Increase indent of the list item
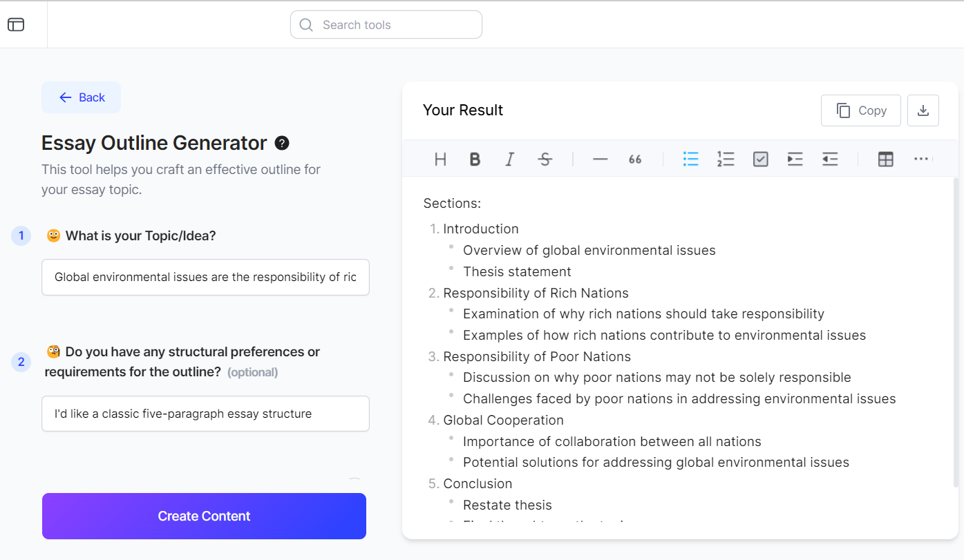 (x=795, y=160)
